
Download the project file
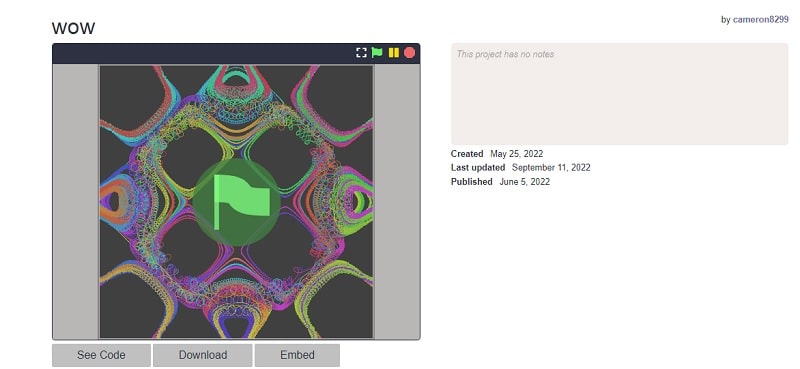point(203,355)
